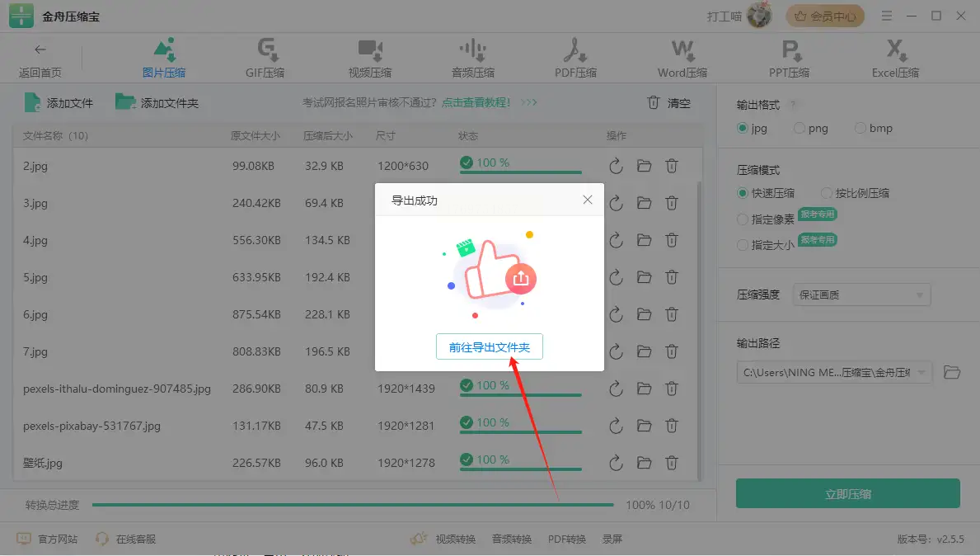The height and width of the screenshot is (556, 980).
Task: Open the 点击查看教程 tutorial link
Action: (x=476, y=102)
